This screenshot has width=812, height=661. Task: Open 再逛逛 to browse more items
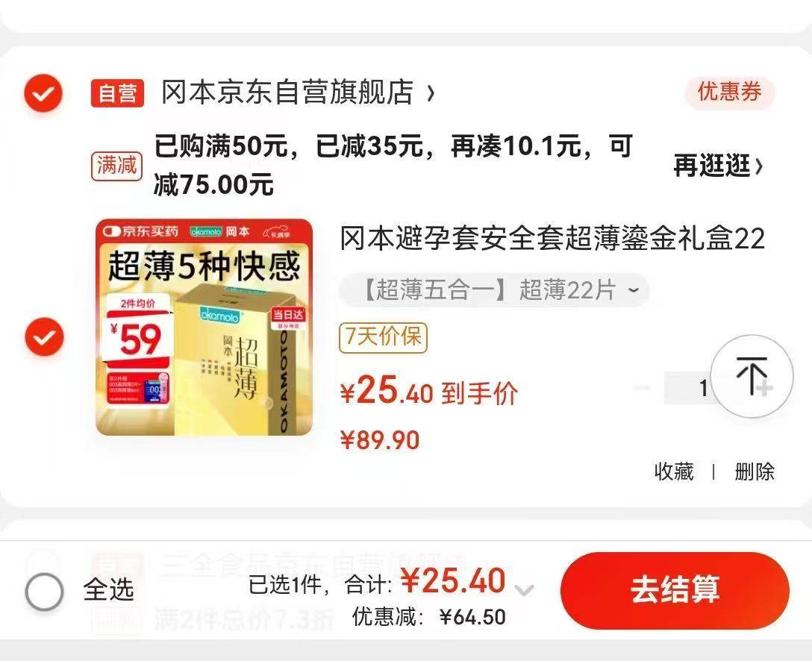click(x=718, y=166)
